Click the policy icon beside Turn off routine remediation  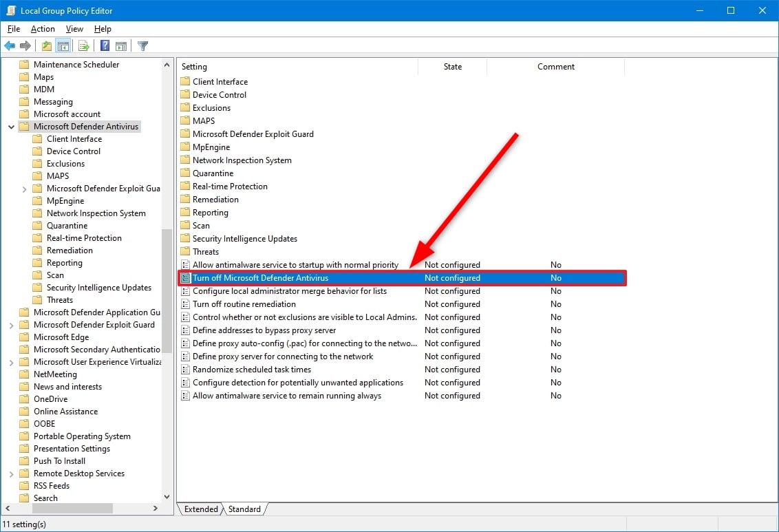tap(185, 304)
